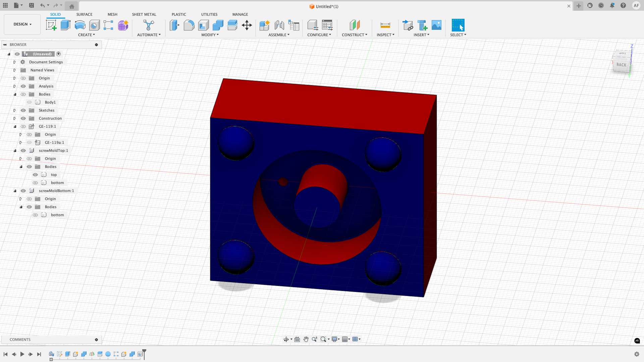
Task: Click the Insert Derive icon
Action: tap(408, 25)
